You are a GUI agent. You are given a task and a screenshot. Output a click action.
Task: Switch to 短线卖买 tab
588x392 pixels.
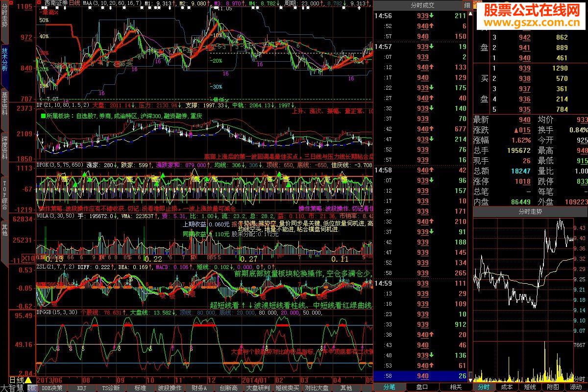pyautogui.click(x=287, y=388)
